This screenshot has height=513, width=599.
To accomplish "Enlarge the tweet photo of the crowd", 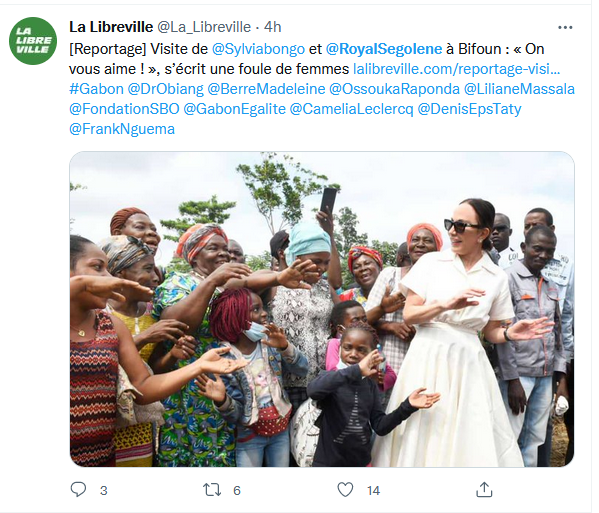I will (322, 309).
